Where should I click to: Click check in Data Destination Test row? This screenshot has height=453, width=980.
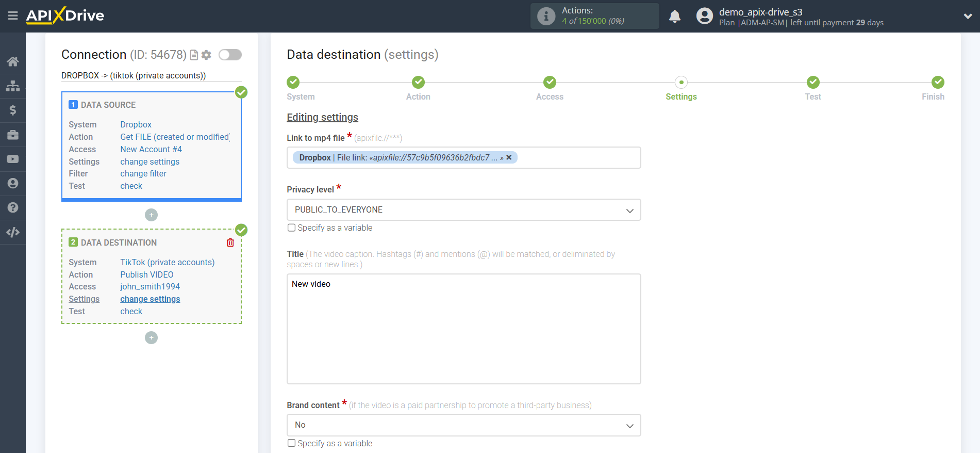pos(131,311)
